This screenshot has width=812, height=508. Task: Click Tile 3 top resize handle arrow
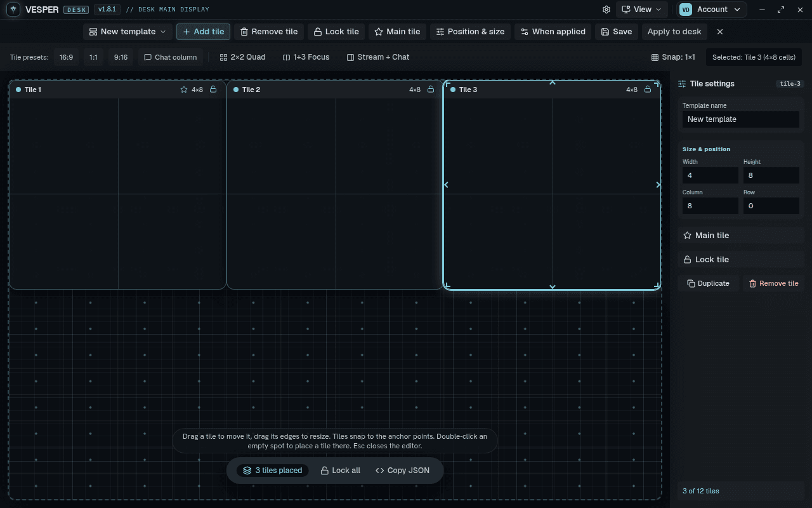coord(552,83)
